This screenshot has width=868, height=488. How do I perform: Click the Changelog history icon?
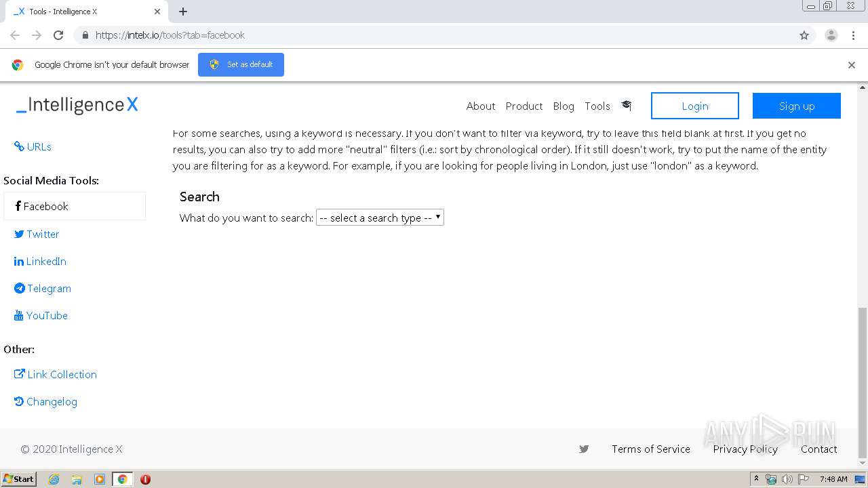(19, 401)
